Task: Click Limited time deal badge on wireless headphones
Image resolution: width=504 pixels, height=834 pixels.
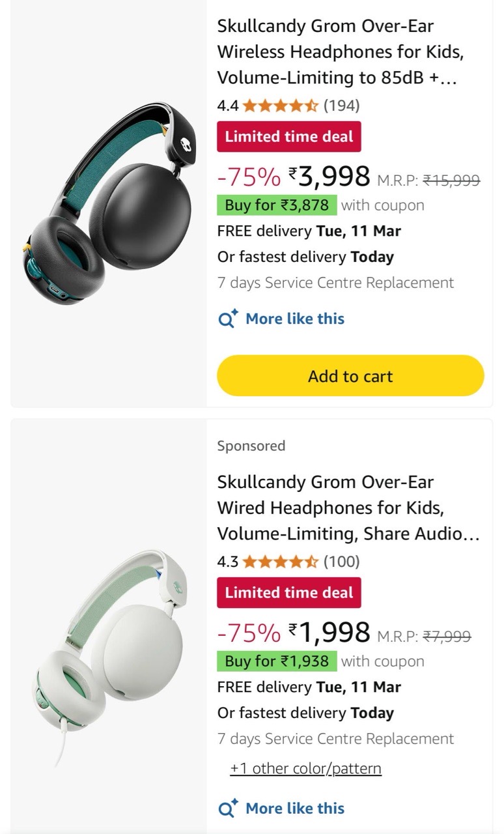Action: pos(289,137)
